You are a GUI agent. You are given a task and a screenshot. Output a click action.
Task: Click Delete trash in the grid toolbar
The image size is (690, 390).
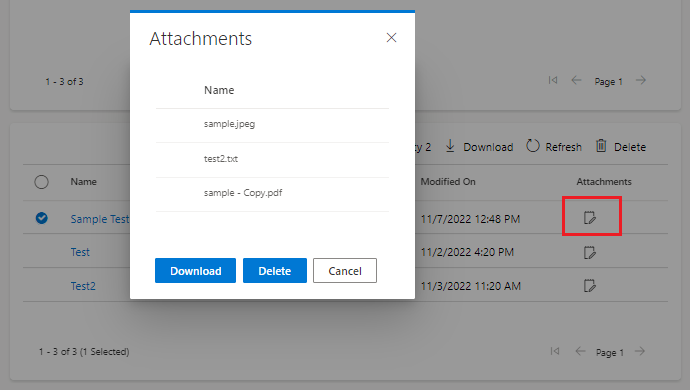(x=621, y=147)
